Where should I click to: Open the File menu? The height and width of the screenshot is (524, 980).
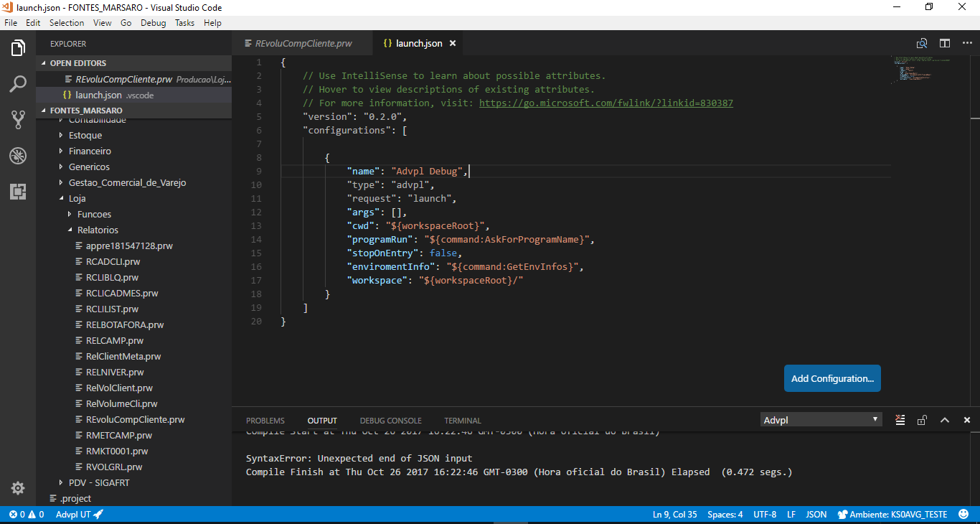11,23
